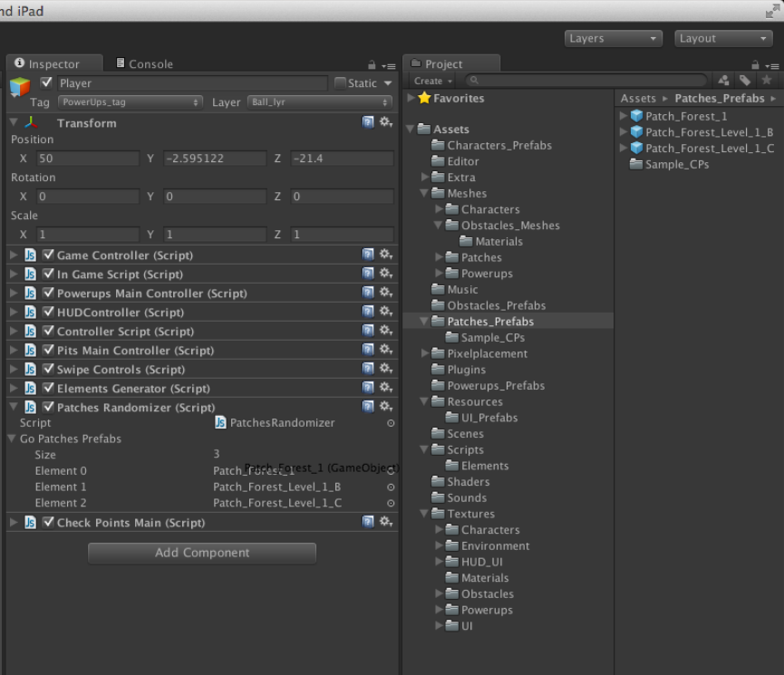Screen dimensions: 784x675
Task: Click Controller Script help book icon
Action: click(368, 331)
